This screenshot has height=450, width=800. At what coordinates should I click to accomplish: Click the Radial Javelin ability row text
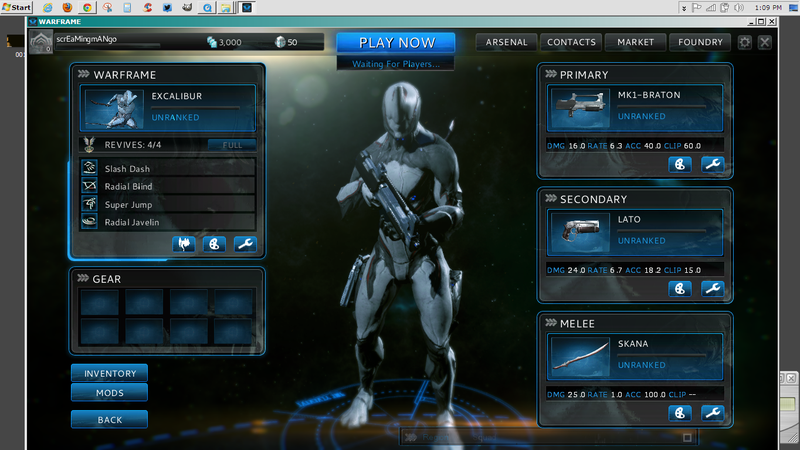point(132,222)
